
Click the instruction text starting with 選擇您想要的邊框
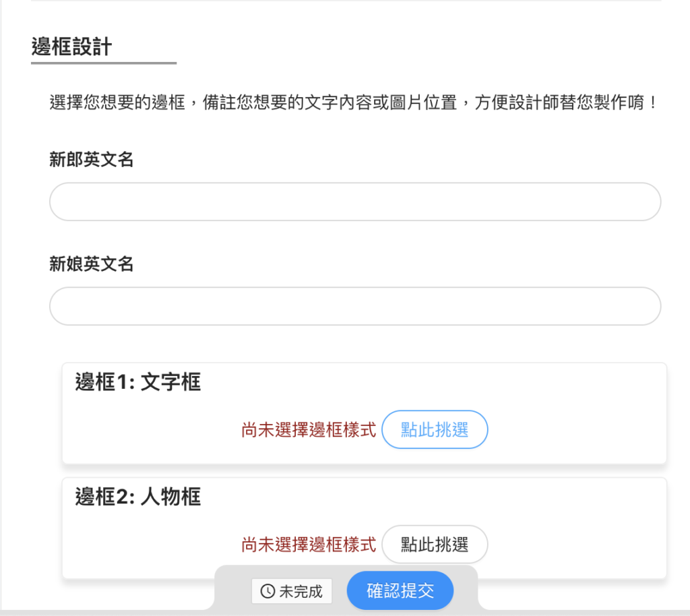(x=353, y=102)
